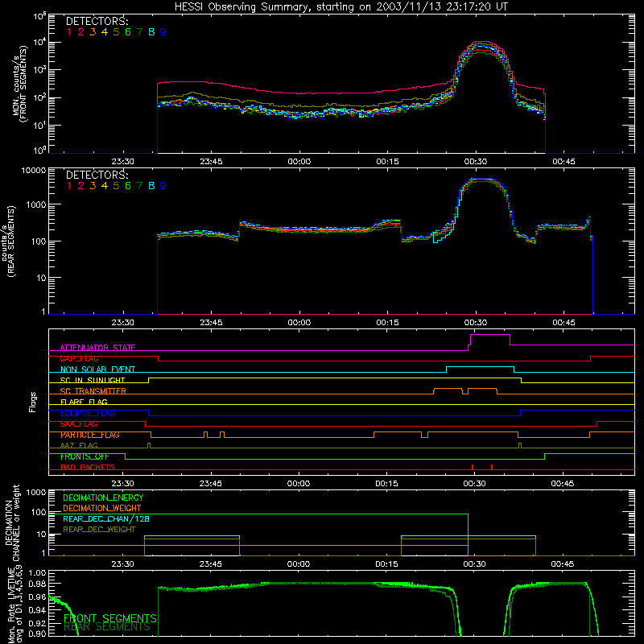This screenshot has height=644, width=644.
Task: Click the HESSI Observing Summary title text
Action: tap(341, 6)
